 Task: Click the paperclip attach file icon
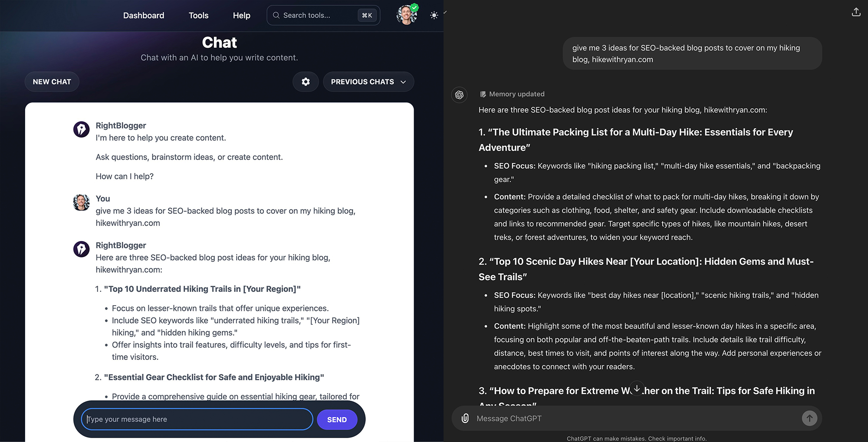point(465,419)
